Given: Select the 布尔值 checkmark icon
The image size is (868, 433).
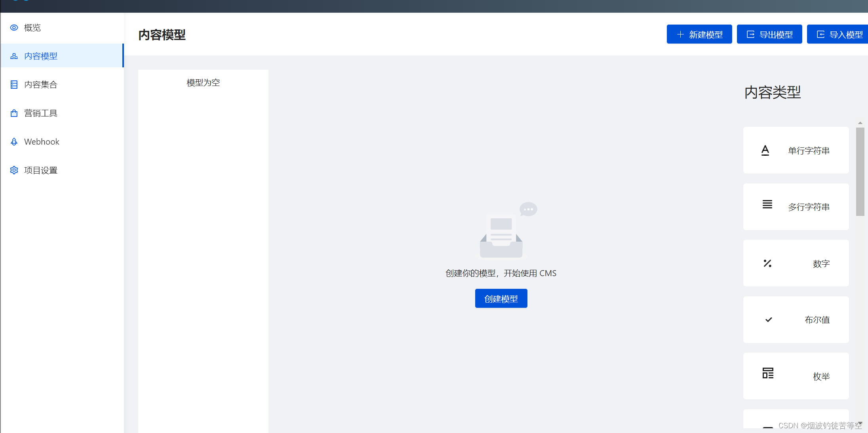Looking at the screenshot, I should 768,320.
